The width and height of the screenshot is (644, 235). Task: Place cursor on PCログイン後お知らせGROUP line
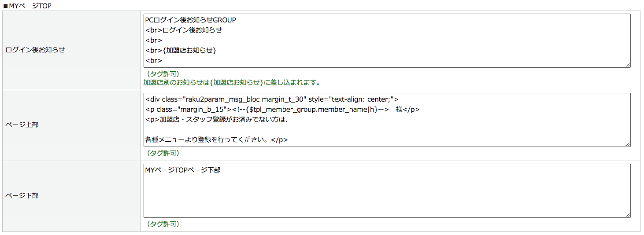(190, 20)
